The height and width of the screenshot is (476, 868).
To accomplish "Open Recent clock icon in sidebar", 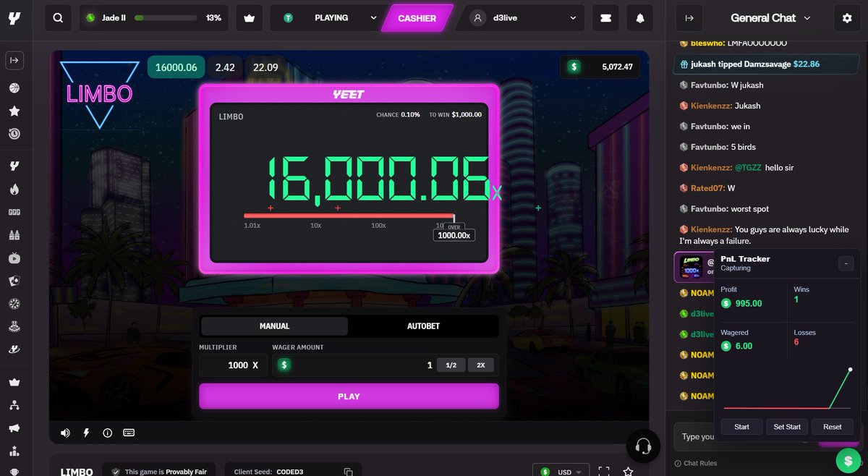I will pyautogui.click(x=14, y=134).
